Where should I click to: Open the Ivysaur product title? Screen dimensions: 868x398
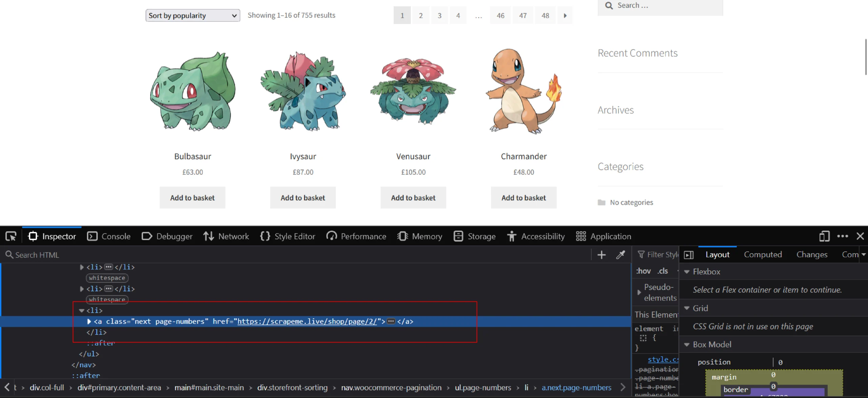(x=303, y=156)
